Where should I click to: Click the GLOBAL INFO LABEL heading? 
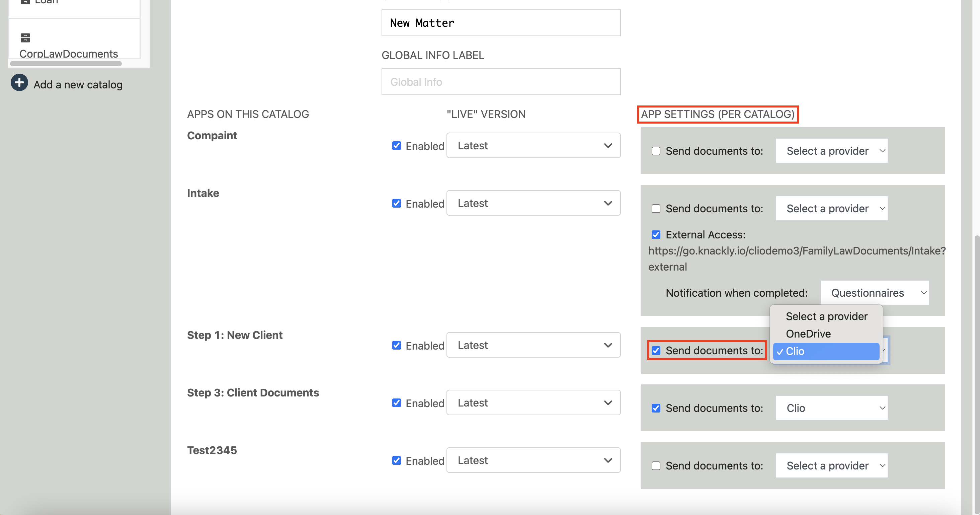coord(433,55)
